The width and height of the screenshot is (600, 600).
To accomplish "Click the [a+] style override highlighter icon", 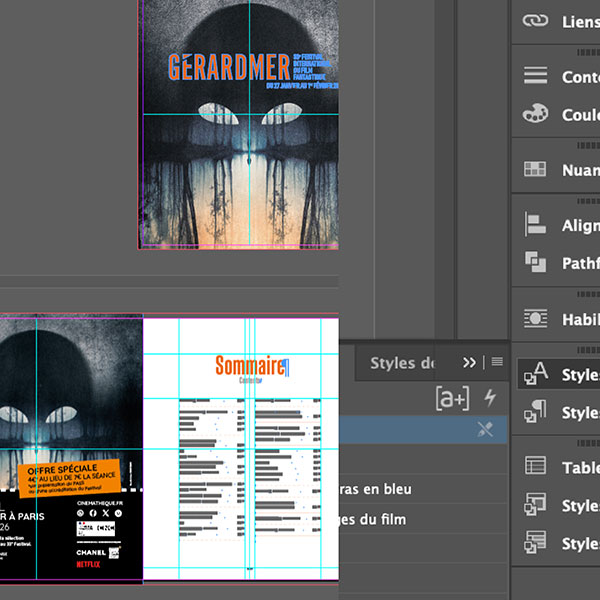I will 452,398.
